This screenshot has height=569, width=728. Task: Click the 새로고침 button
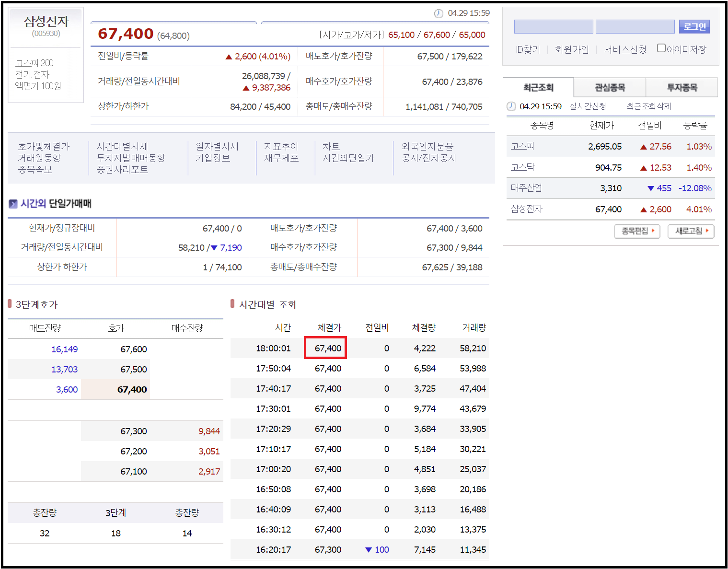[x=691, y=231]
